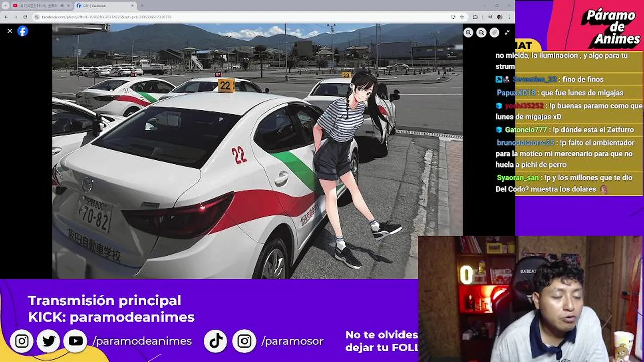Close the YouTube browser tab
This screenshot has height=362, width=644.
click(x=68, y=6)
